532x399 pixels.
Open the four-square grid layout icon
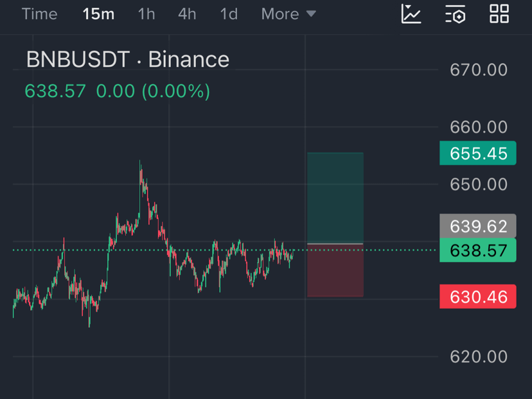click(x=499, y=14)
